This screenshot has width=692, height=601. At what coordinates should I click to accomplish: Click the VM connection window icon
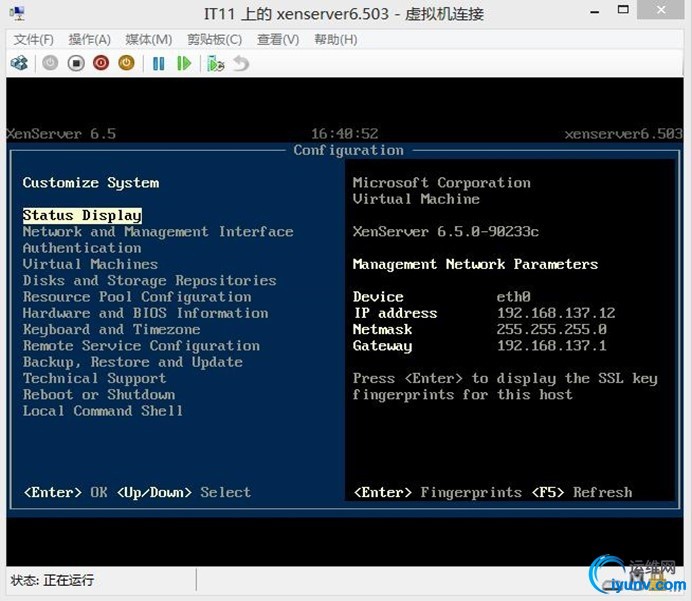pyautogui.click(x=17, y=14)
